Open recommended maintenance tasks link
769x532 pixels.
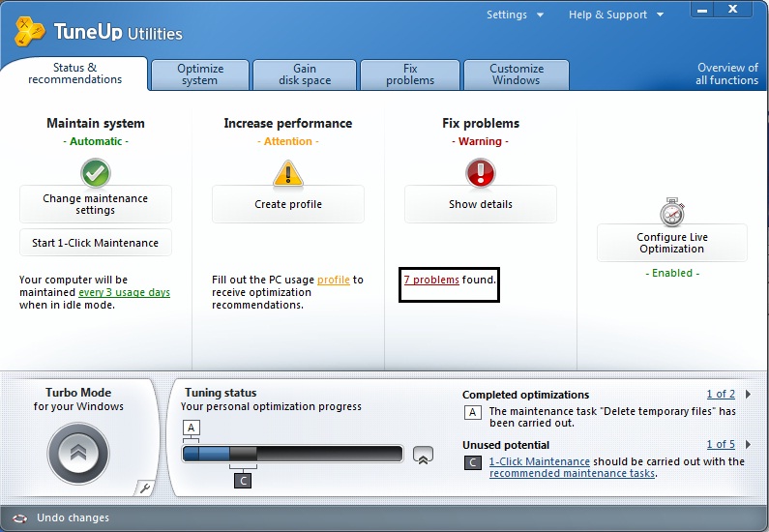[x=572, y=473]
